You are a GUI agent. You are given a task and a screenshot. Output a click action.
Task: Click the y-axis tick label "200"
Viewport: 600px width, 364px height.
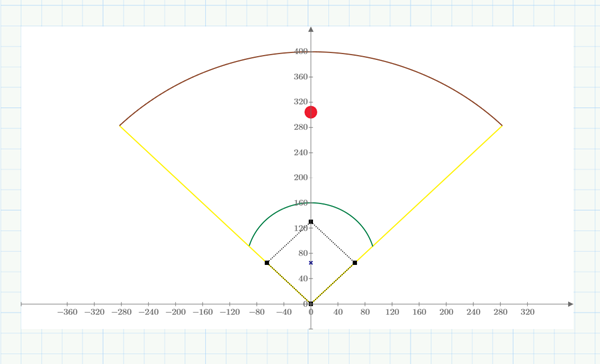tap(301, 177)
